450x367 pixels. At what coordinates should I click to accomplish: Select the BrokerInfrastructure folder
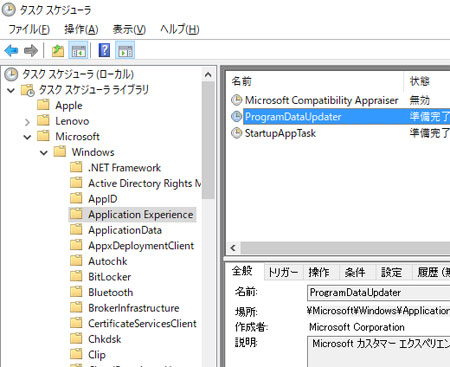pyautogui.click(x=125, y=308)
